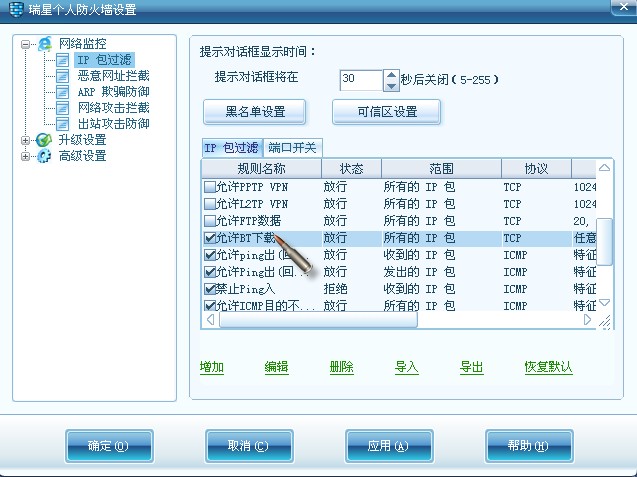Click the 编辑 link
This screenshot has width=637, height=477.
tap(276, 367)
